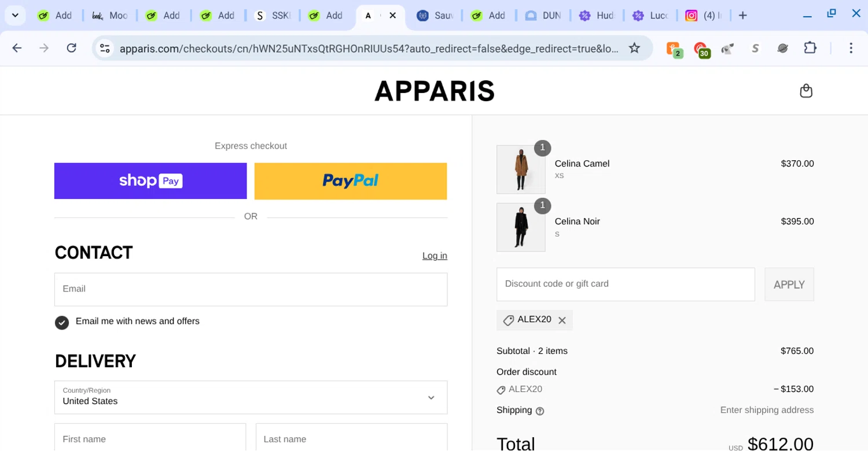Viewport: 868px width, 451px height.
Task: Click the red extension with badge 30
Action: (701, 49)
